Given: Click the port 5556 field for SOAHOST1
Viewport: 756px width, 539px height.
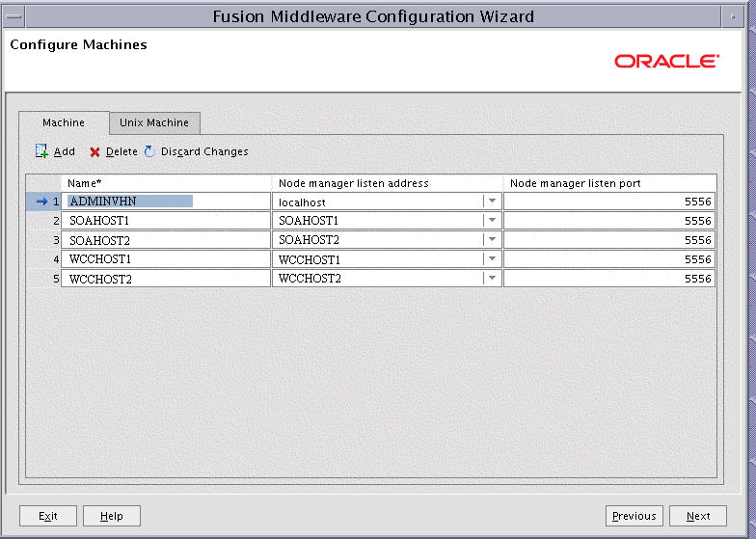Looking at the screenshot, I should (x=609, y=220).
